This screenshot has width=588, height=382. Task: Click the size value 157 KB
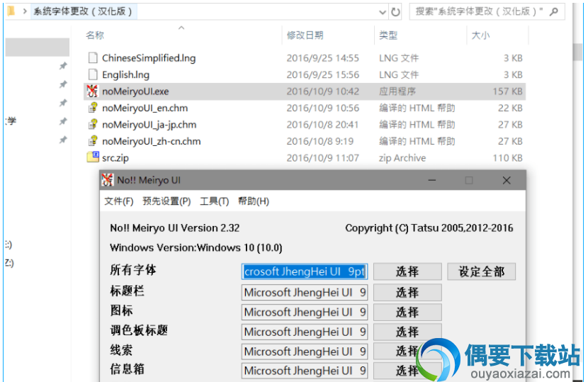pos(508,91)
